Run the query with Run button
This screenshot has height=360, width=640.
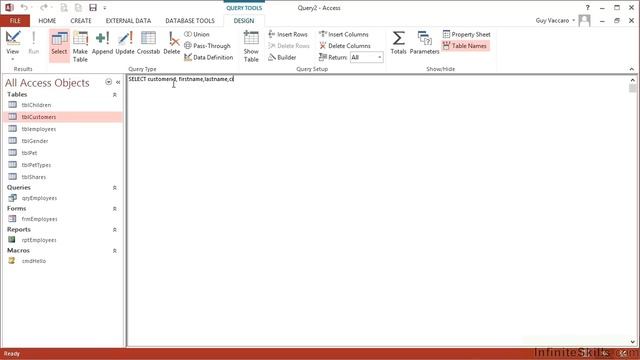[x=33, y=43]
